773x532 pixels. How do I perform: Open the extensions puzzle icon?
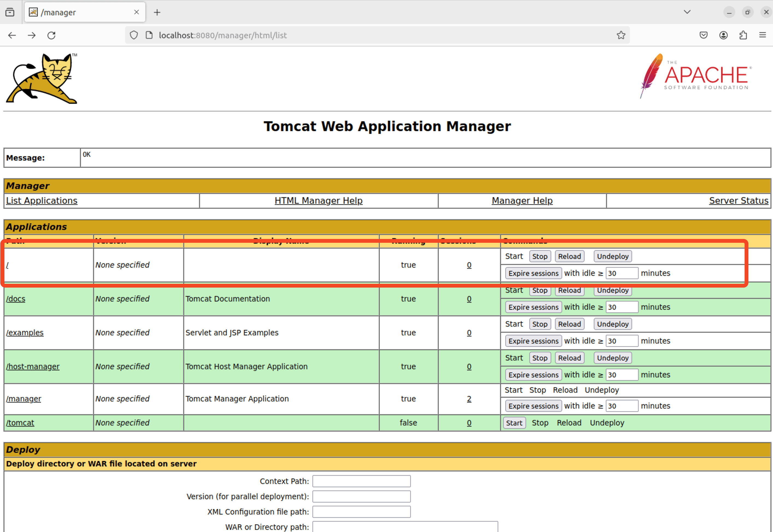(743, 35)
